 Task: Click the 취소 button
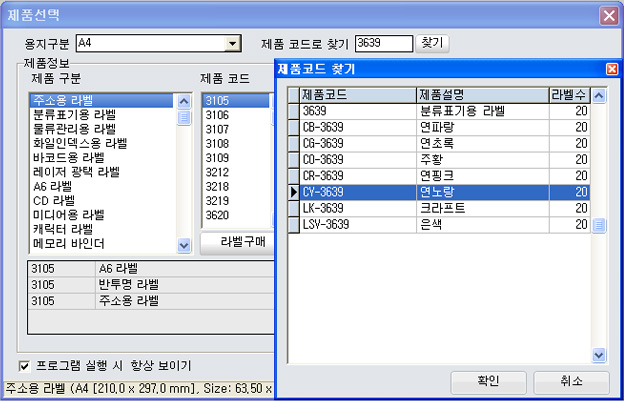click(571, 382)
